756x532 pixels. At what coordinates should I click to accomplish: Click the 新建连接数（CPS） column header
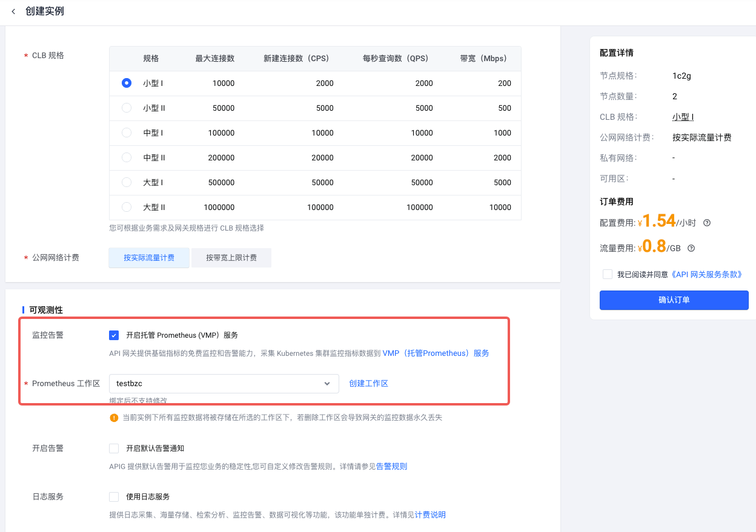(299, 59)
